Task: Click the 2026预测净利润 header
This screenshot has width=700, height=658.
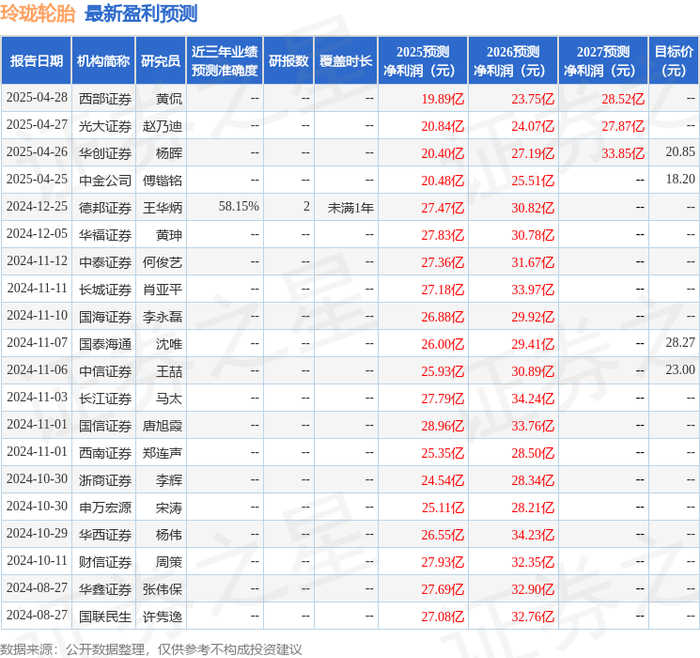Action: click(513, 61)
